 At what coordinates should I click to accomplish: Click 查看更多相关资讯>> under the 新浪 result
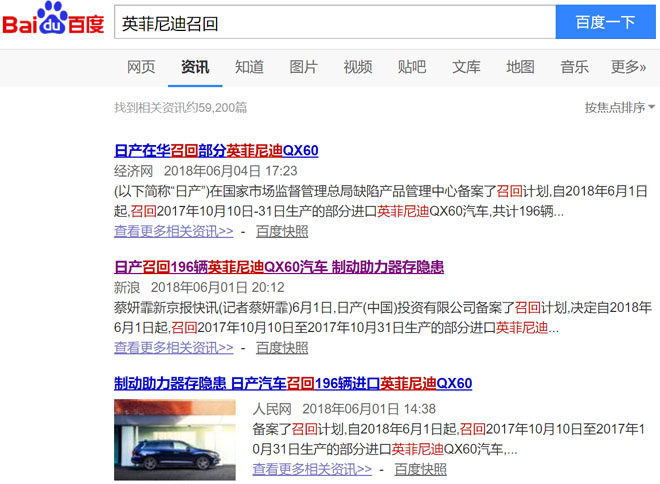[173, 348]
